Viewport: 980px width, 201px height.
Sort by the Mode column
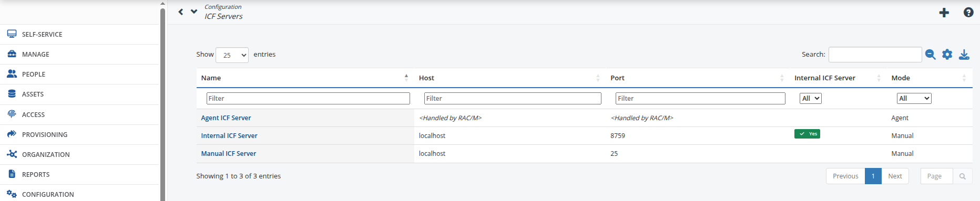pyautogui.click(x=930, y=78)
